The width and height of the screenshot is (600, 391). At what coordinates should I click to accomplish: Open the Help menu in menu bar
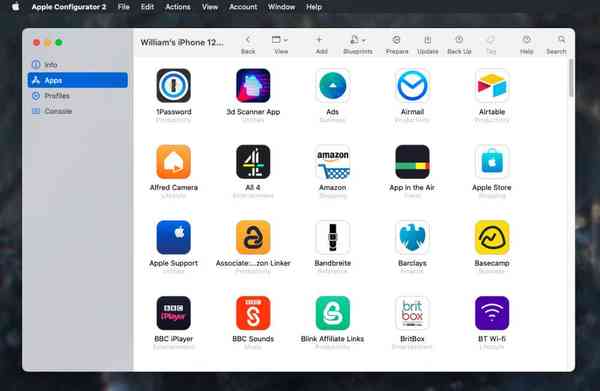(314, 7)
